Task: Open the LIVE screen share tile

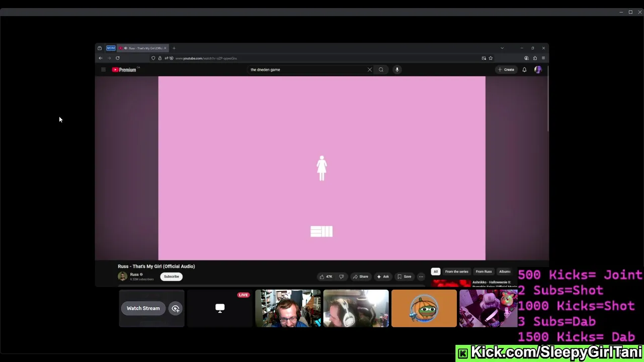Action: (220, 308)
